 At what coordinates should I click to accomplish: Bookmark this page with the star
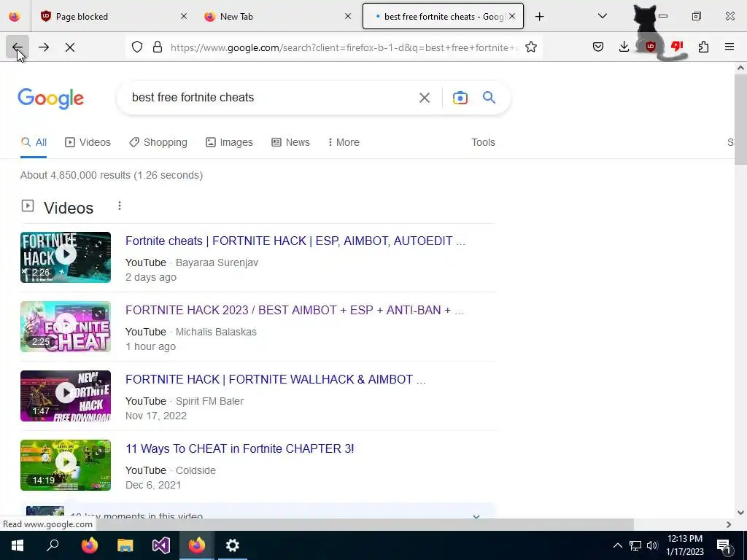click(x=531, y=47)
